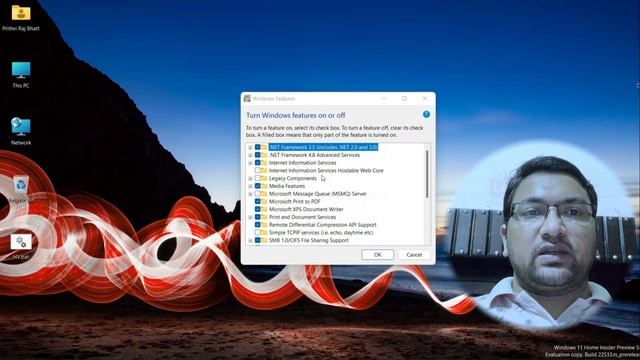Click folder icon beside .NET Framework 3.5

264,147
